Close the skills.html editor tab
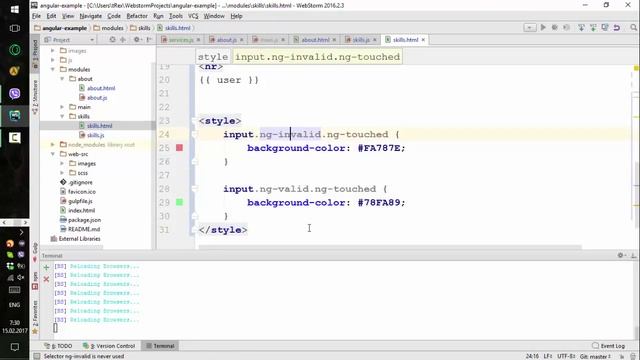 (423, 40)
